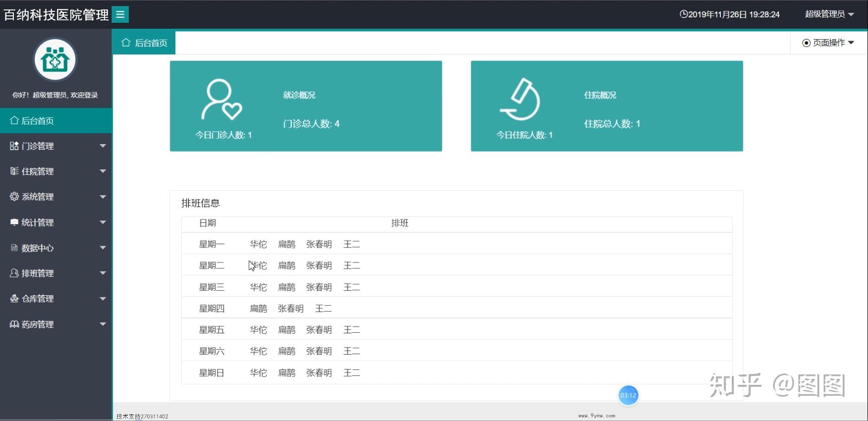Click 门诊总人数: 4 text
This screenshot has height=421, width=868.
(x=311, y=124)
